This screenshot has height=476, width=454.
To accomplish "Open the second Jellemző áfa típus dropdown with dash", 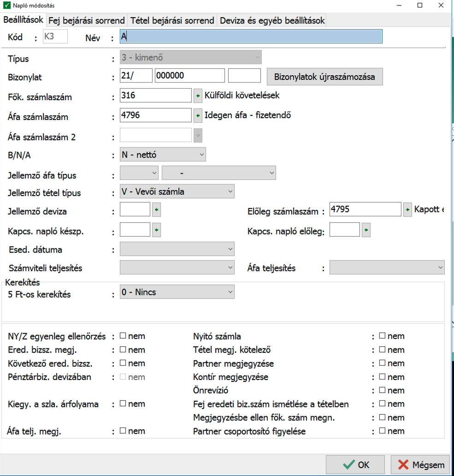I will 219,173.
